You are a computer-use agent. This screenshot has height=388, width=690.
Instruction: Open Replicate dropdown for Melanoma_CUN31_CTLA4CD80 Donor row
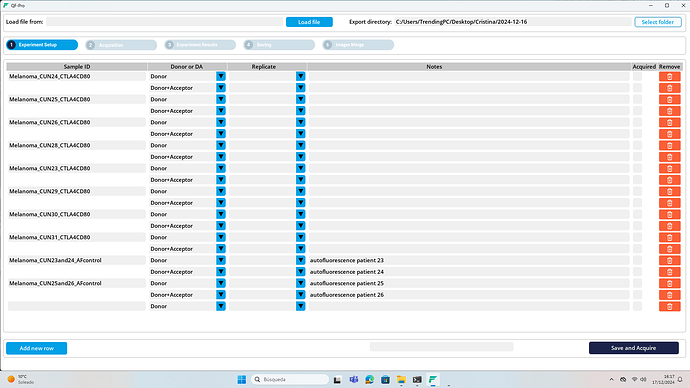pos(301,237)
